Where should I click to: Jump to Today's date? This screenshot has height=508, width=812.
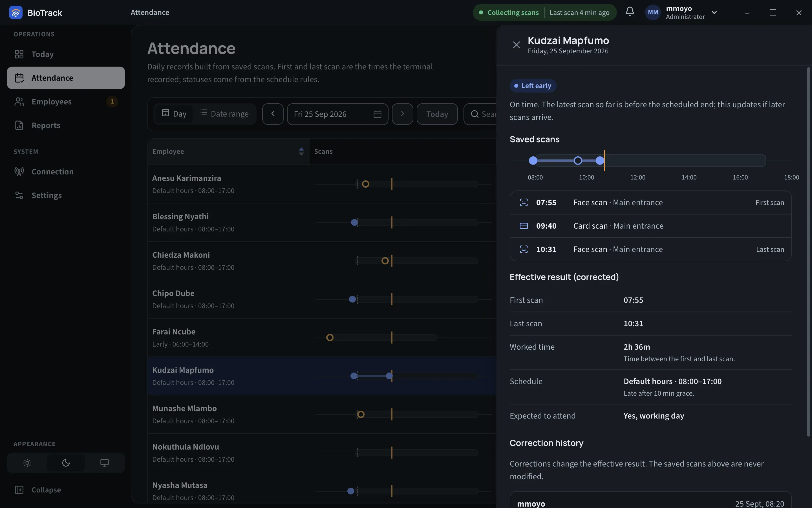point(437,114)
